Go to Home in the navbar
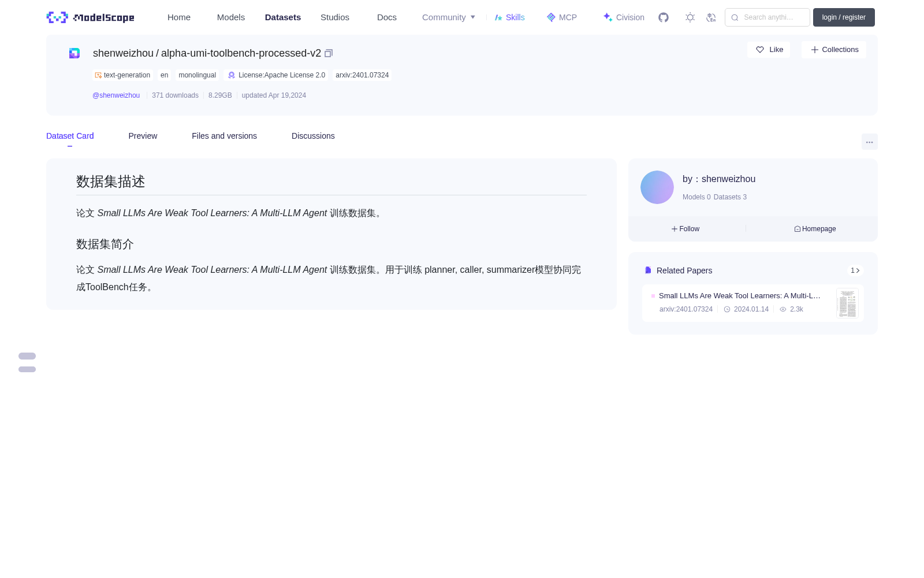This screenshot has width=924, height=578. [x=179, y=17]
